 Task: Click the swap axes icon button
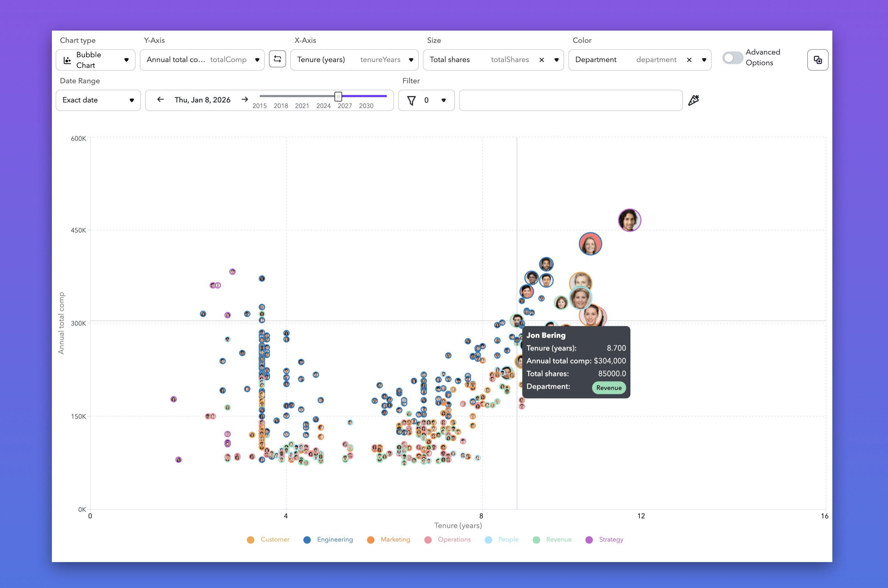(x=277, y=59)
